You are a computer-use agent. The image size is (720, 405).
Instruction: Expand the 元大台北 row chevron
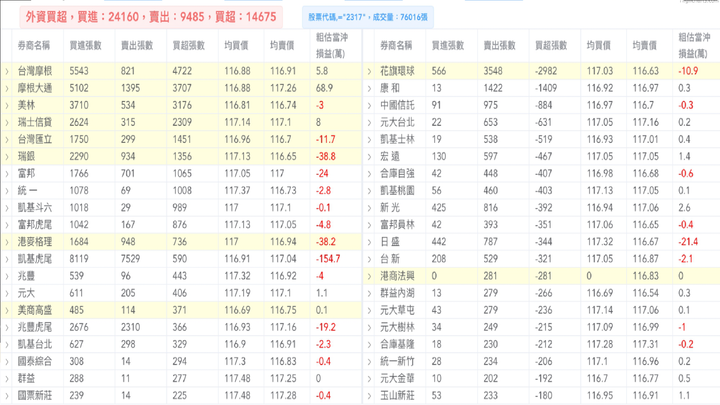pyautogui.click(x=369, y=122)
